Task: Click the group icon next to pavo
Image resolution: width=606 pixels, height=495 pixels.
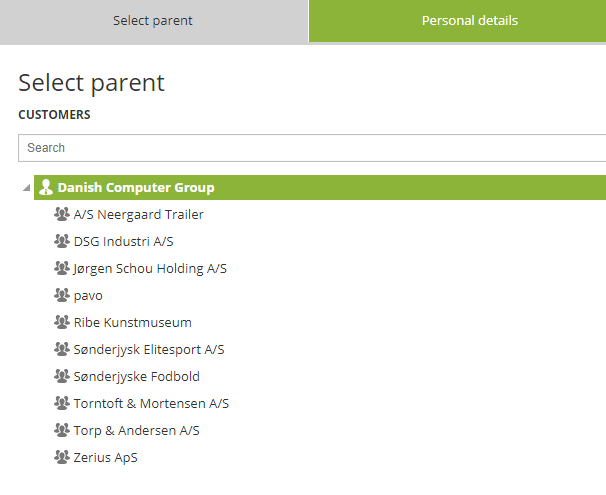Action: click(x=62, y=295)
